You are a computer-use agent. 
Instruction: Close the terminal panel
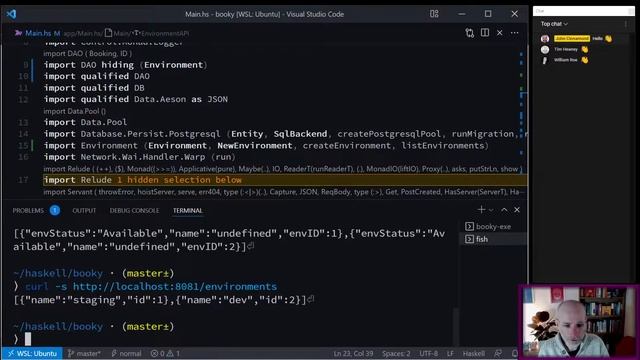[x=517, y=210]
